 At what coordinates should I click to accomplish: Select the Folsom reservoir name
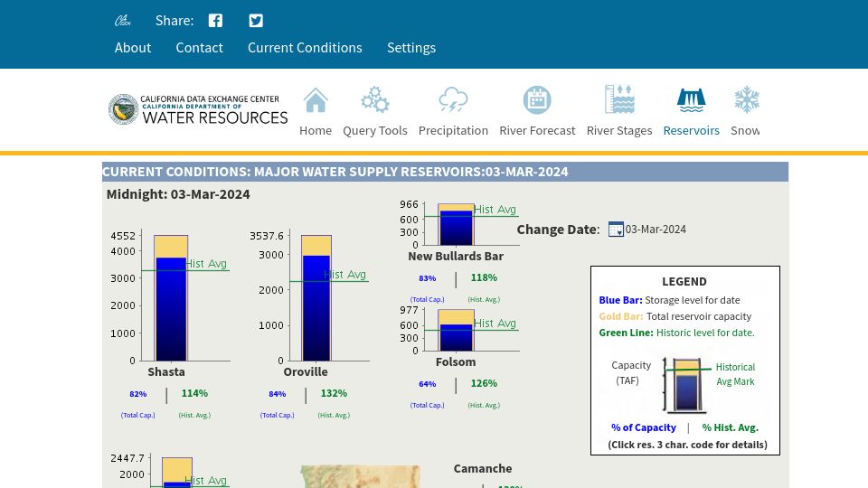(456, 361)
